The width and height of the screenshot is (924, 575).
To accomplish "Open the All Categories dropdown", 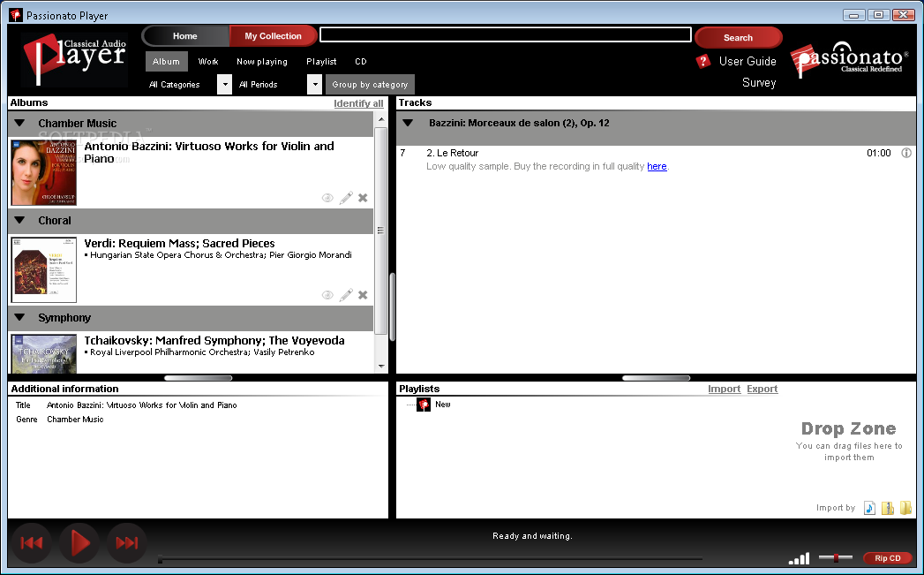I will (224, 84).
